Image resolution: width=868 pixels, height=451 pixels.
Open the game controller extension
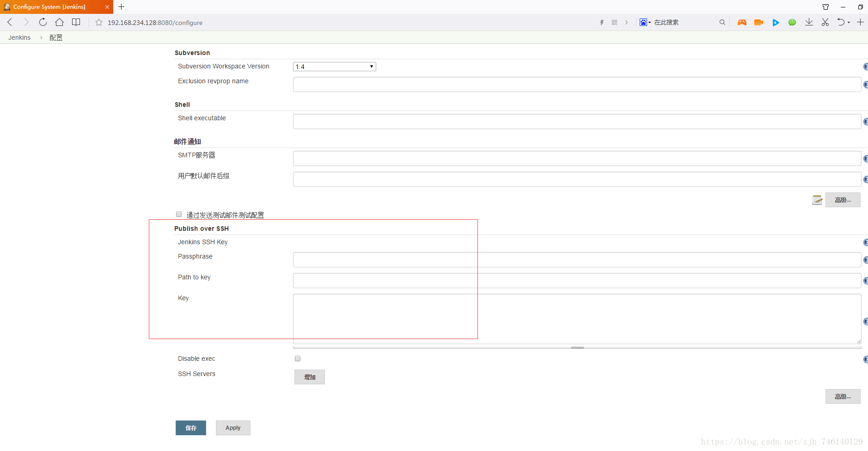[742, 22]
